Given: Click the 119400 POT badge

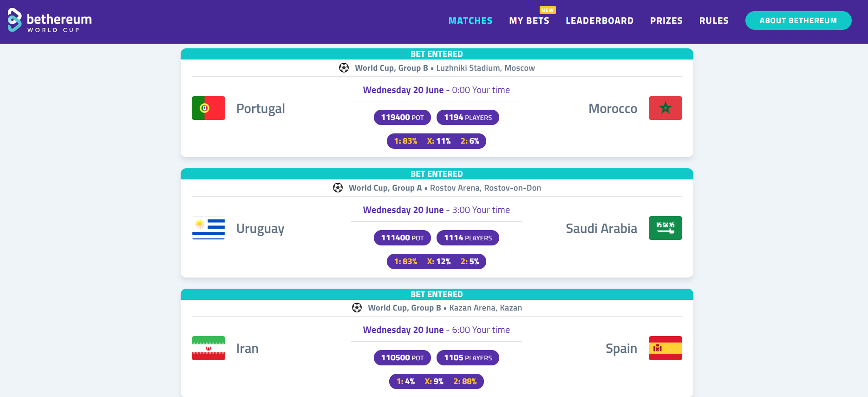Looking at the screenshot, I should click(x=402, y=118).
